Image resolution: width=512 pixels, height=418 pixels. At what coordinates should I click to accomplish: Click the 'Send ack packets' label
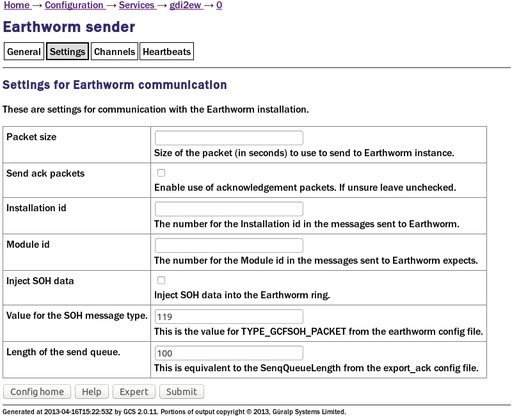click(45, 173)
